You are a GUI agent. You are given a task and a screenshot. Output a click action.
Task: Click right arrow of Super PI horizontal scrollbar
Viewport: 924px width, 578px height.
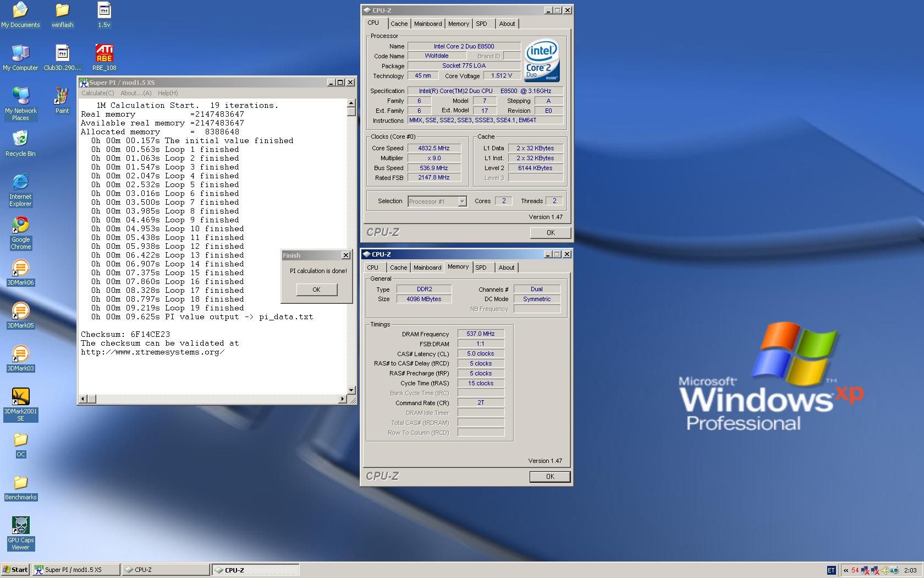pos(343,399)
